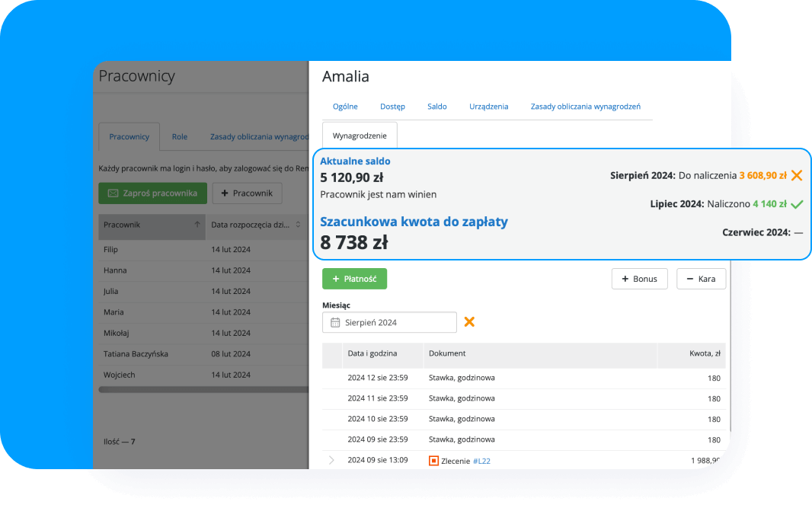Clear the month filter with the orange X

click(x=469, y=322)
